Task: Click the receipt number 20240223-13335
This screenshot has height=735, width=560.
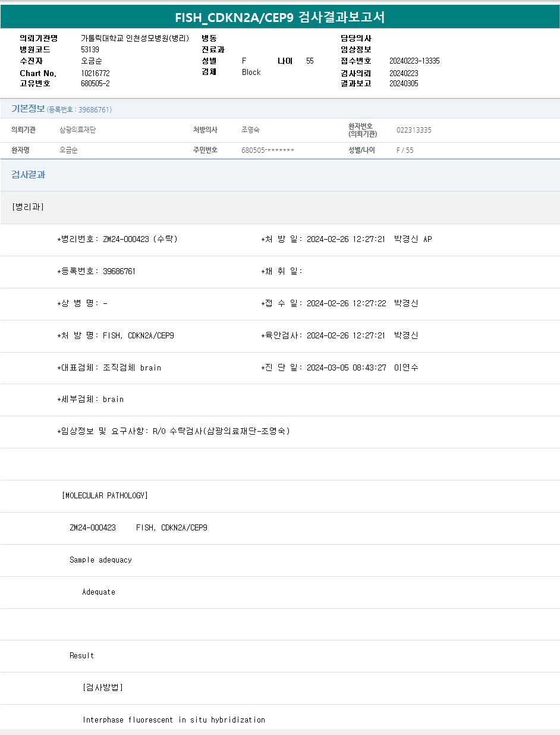Action: coord(414,61)
